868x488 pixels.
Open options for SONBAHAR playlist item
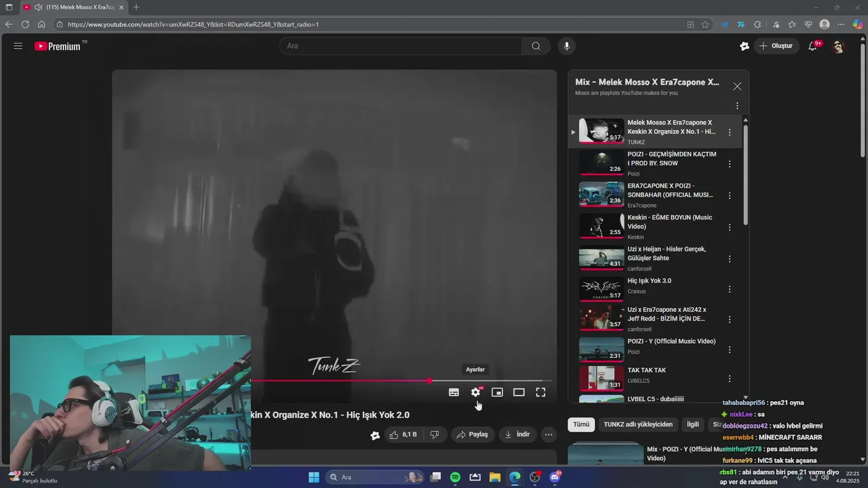[730, 196]
